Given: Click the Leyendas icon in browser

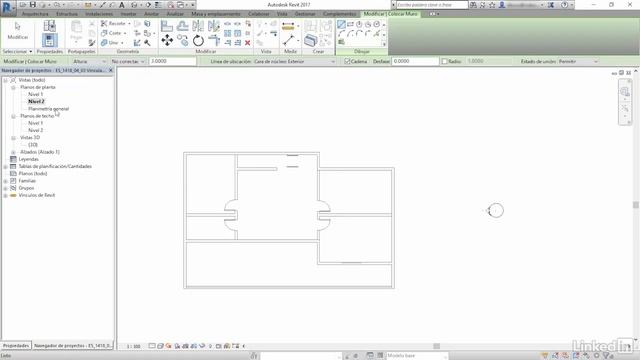Looking at the screenshot, I should (x=13, y=159).
